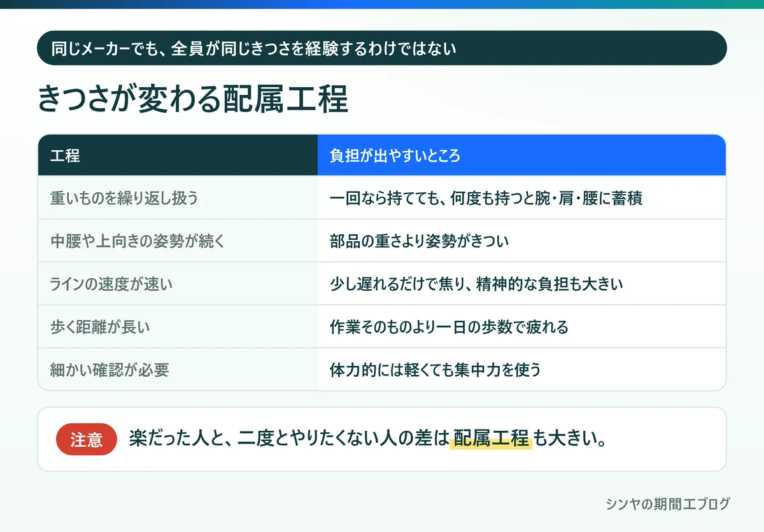Screen dimensions: 764x532
Task: Select the cell 中腰や上向きの姿勢が続く
Action: pyautogui.click(x=178, y=241)
